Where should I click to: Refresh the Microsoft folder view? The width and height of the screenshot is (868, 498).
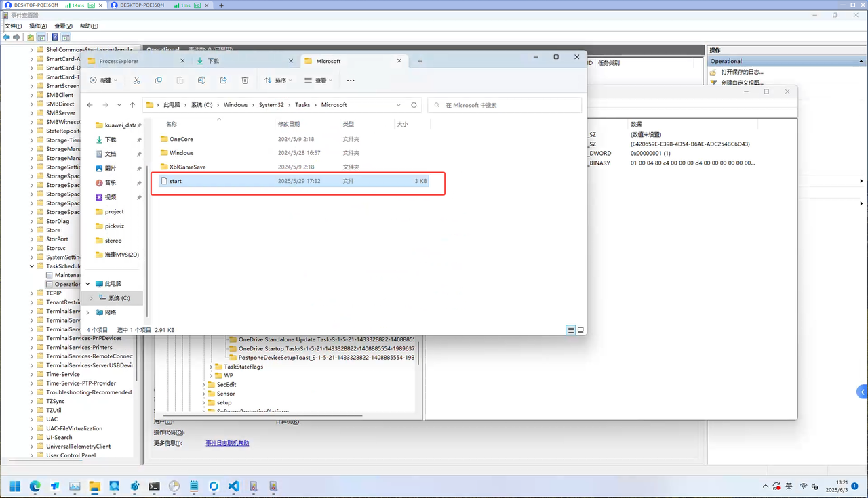pos(414,105)
